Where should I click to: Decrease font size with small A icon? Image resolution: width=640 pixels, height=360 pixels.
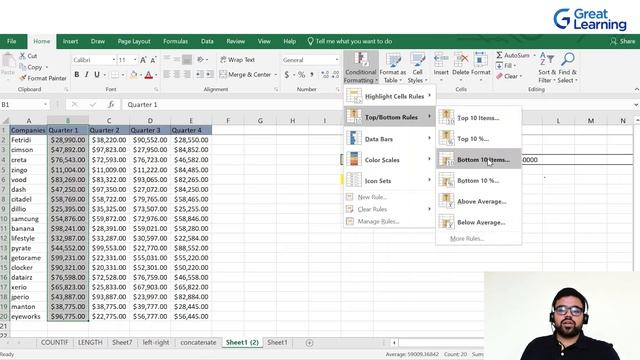coord(153,60)
